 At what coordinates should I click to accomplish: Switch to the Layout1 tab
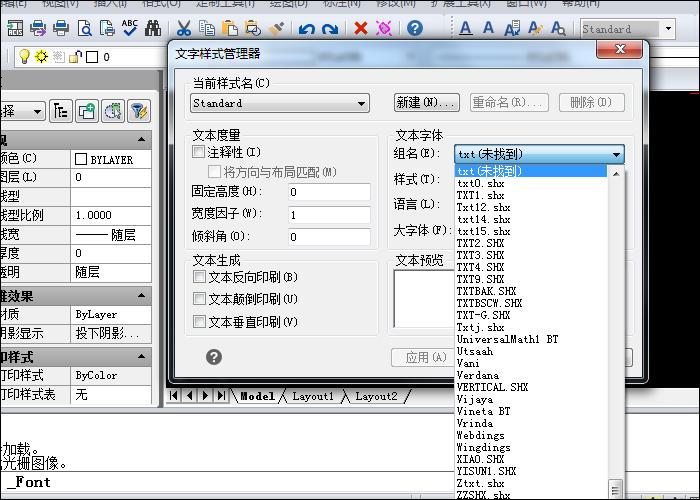pos(313,396)
